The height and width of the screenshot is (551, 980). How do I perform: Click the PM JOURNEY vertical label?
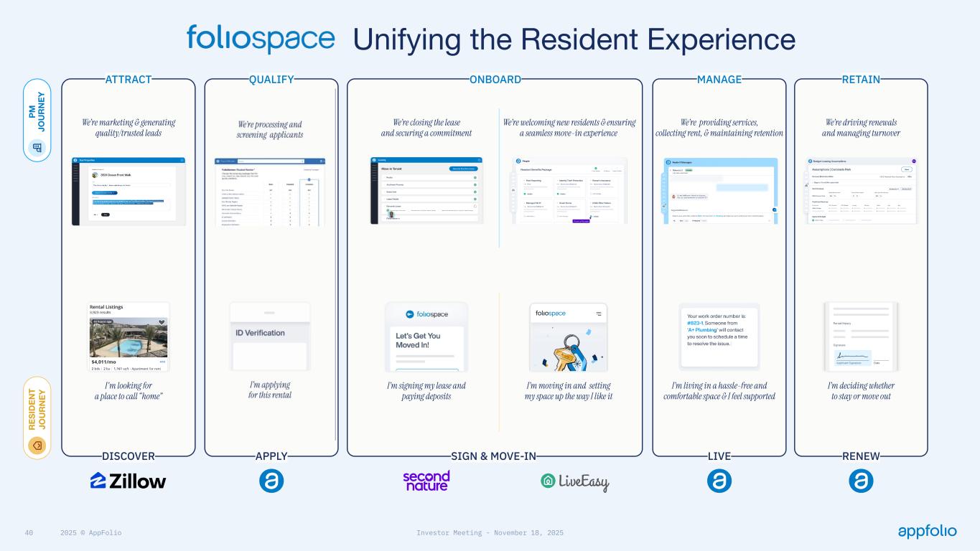point(37,111)
